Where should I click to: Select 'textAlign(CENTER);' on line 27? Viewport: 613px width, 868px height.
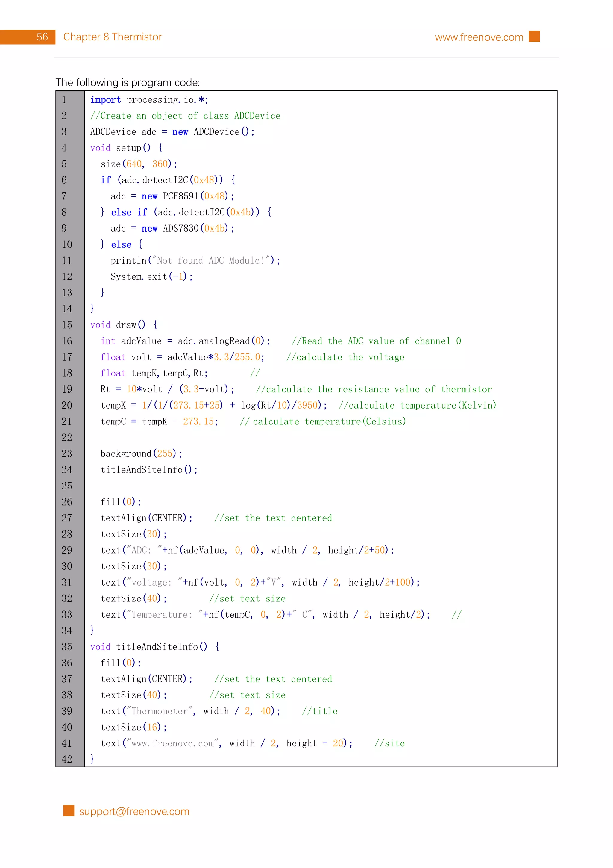click(147, 518)
